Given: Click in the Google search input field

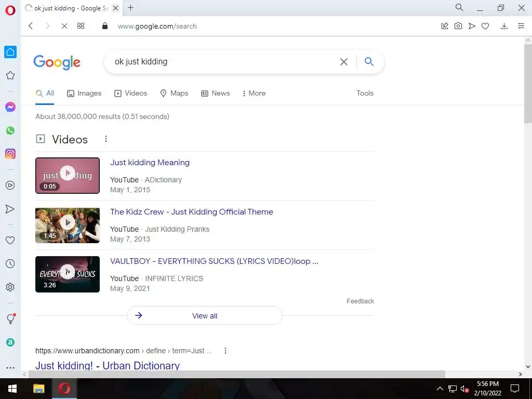Looking at the screenshot, I should (x=224, y=62).
